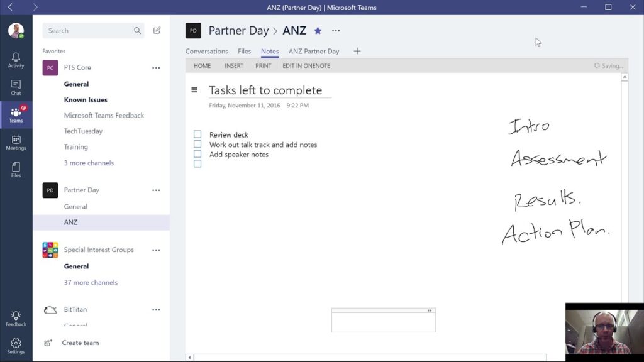Open more options for Partner Day team
This screenshot has height=362, width=644.
[x=156, y=190]
